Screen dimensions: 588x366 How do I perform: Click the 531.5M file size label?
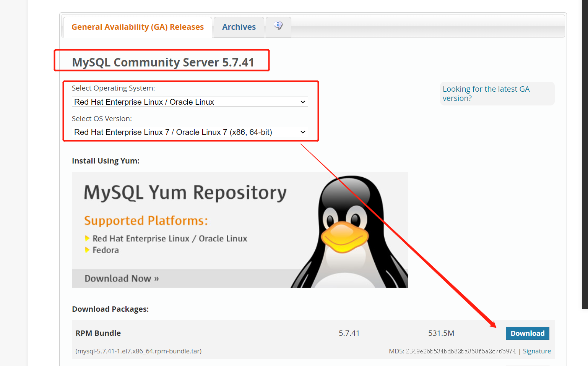click(x=441, y=333)
